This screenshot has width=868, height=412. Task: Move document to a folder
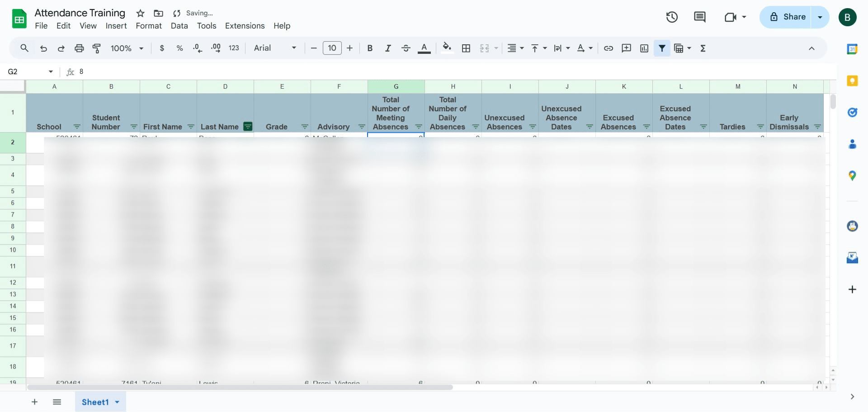(x=158, y=13)
